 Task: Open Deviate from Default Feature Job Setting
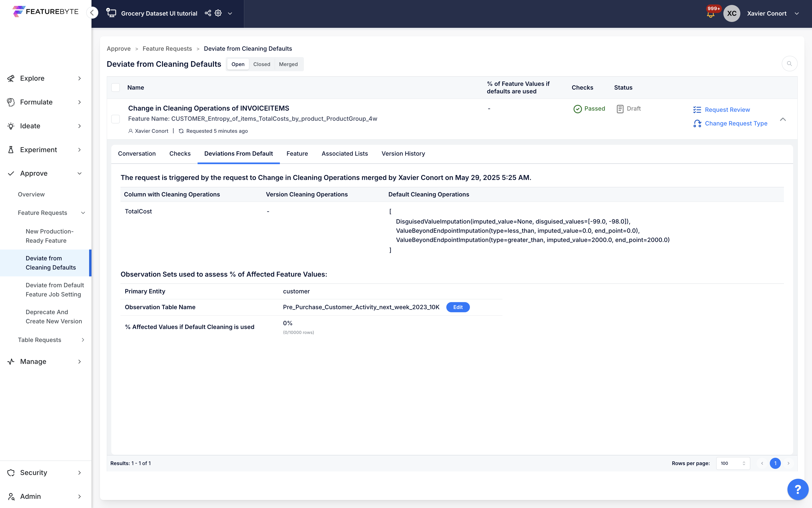click(x=55, y=290)
